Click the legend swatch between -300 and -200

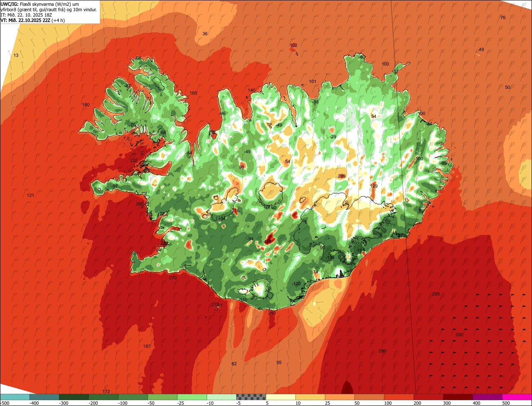pyautogui.click(x=74, y=397)
